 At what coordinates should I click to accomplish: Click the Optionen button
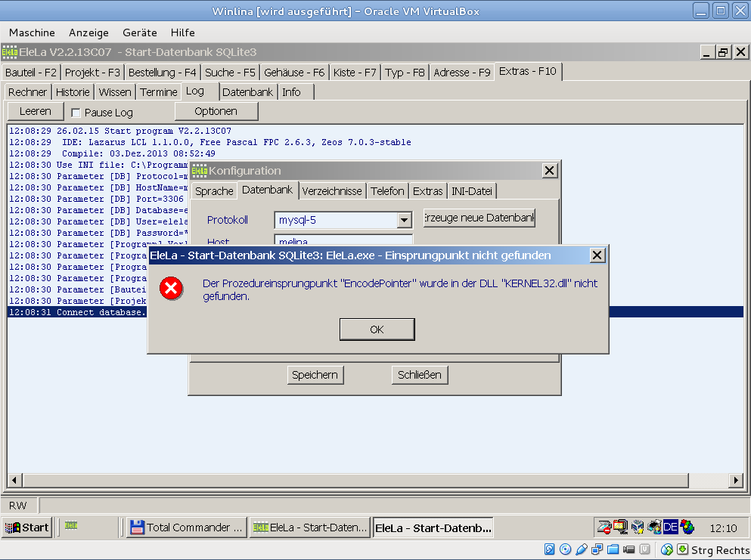tap(216, 112)
